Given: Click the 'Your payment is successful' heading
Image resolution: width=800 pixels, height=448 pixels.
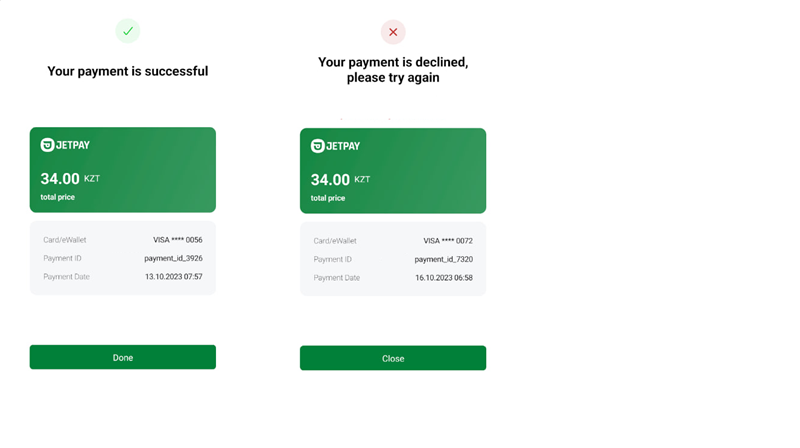Looking at the screenshot, I should coord(128,71).
